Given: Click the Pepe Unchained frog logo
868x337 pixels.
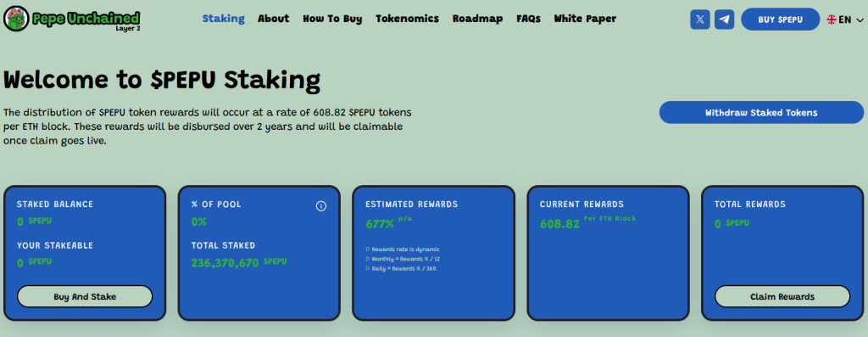Looking at the screenshot, I should tap(17, 20).
